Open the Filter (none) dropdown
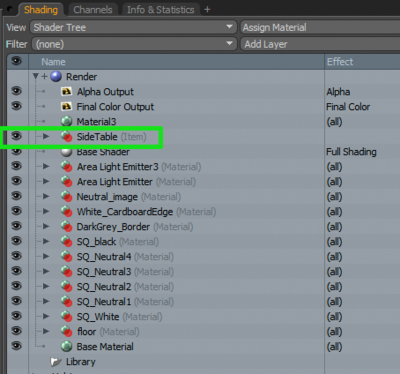Screen dimensions: 400x374 click(134, 44)
